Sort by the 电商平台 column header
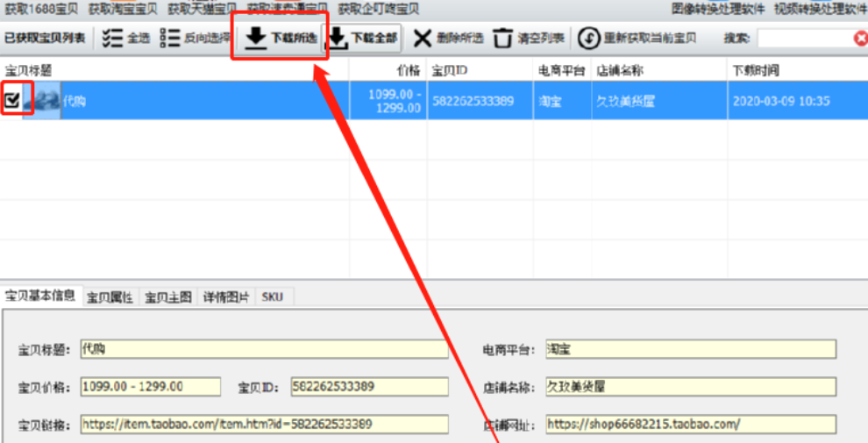Image resolution: width=868 pixels, height=443 pixels. click(x=562, y=70)
